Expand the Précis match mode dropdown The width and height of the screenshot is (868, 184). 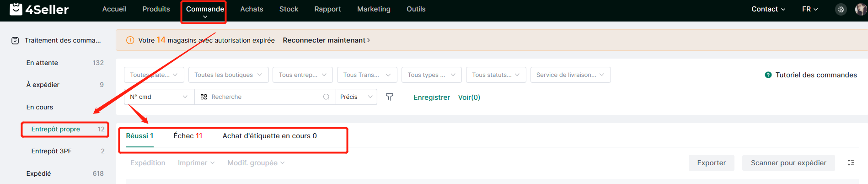[356, 97]
